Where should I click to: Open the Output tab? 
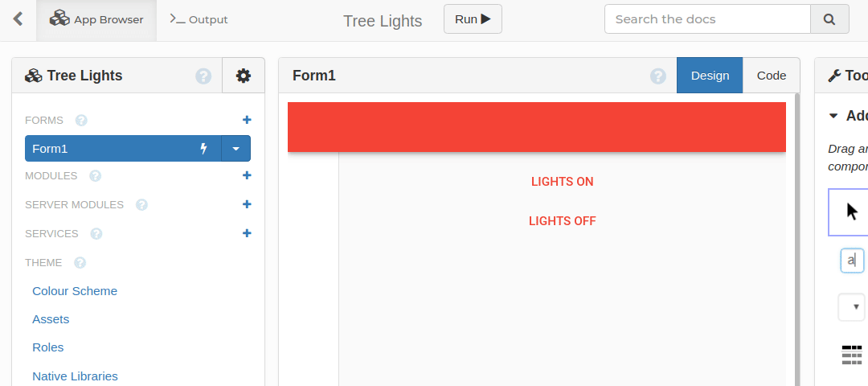(199, 19)
